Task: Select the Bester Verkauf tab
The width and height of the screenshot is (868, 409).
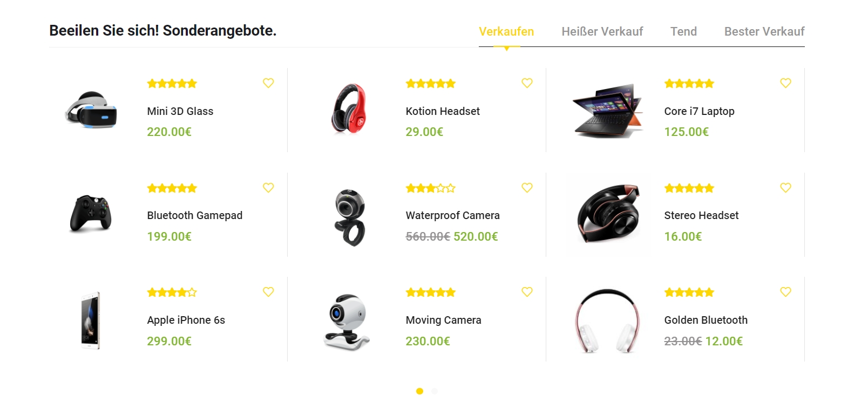Action: (x=764, y=31)
